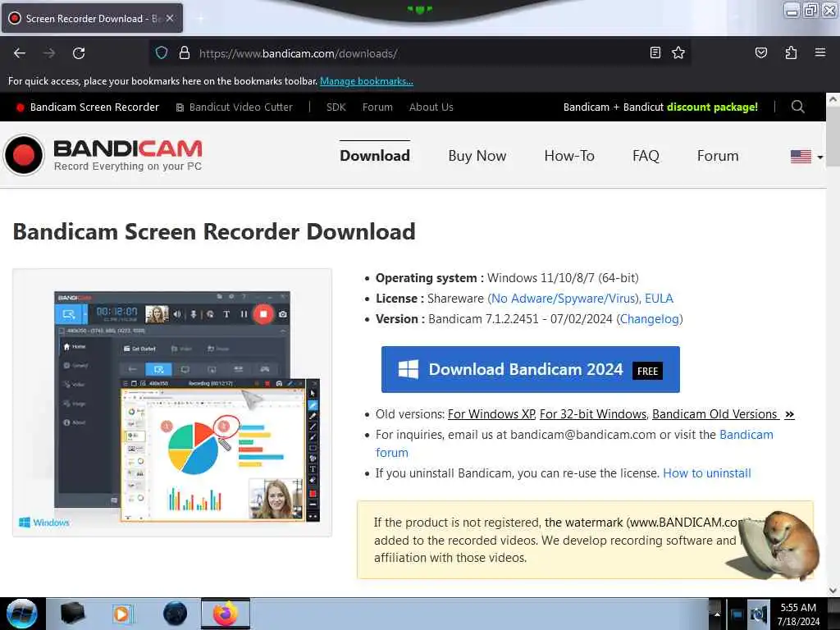The height and width of the screenshot is (630, 840).
Task: Show hidden tray icons arrow
Action: point(716,614)
